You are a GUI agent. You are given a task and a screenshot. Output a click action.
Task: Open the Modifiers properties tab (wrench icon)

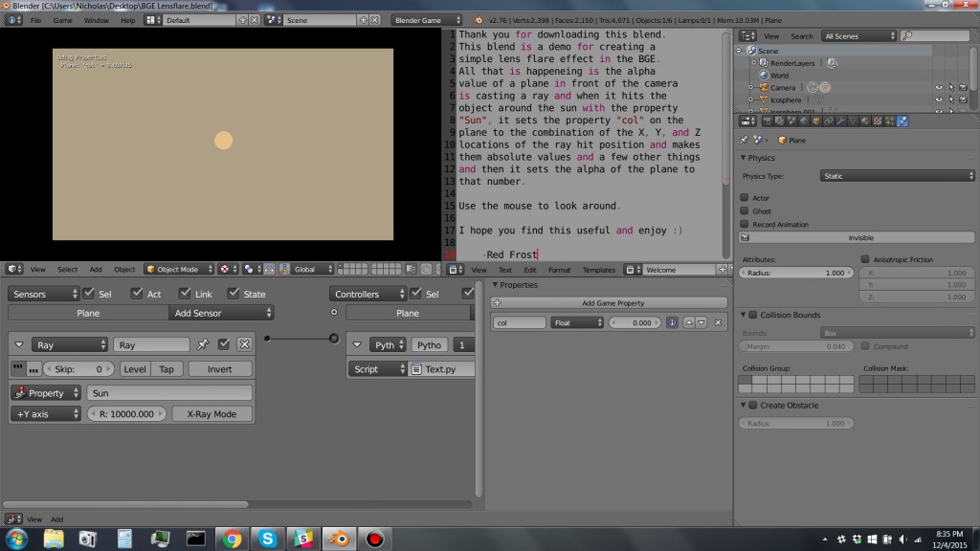coord(841,121)
